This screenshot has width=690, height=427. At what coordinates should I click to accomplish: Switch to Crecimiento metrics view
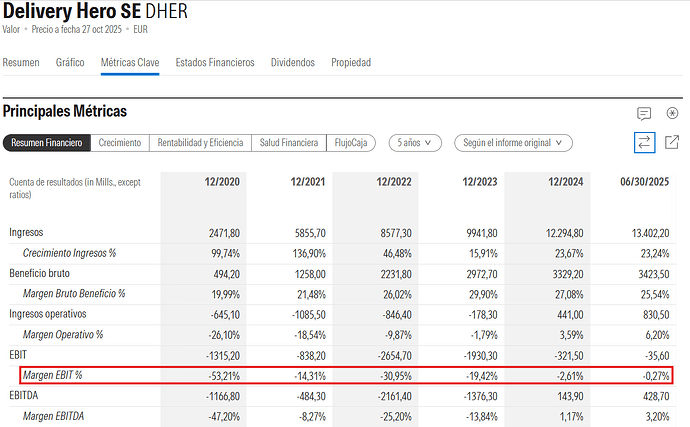tap(119, 143)
